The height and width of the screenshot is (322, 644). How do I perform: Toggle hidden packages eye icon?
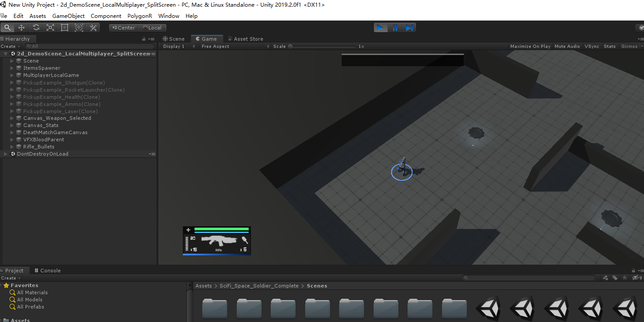pos(637,278)
